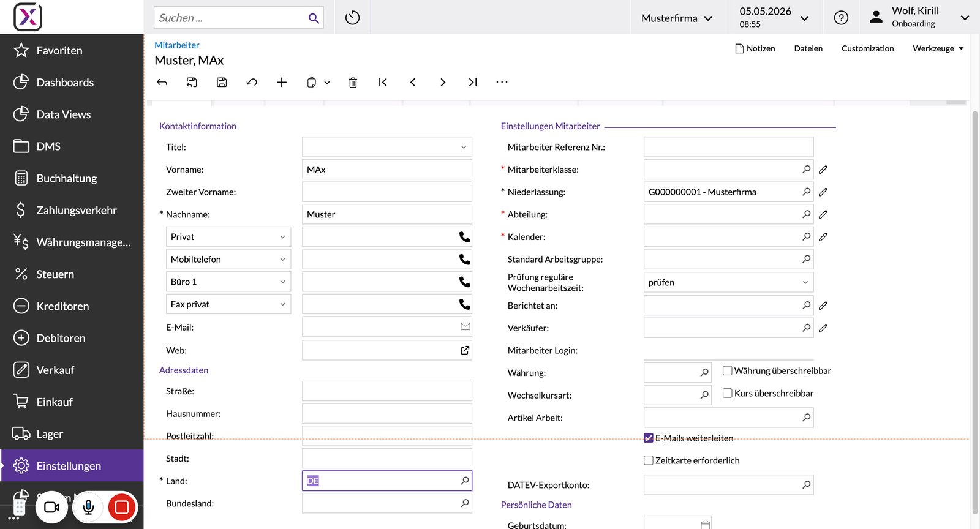This screenshot has height=529, width=980.
Task: Open lookup for the Abteilung field
Action: pos(807,214)
